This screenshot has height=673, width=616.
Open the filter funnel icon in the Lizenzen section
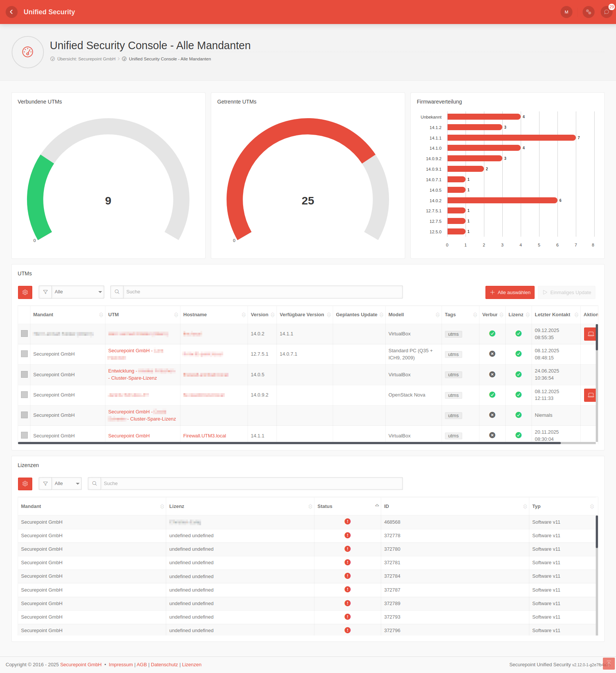click(45, 484)
